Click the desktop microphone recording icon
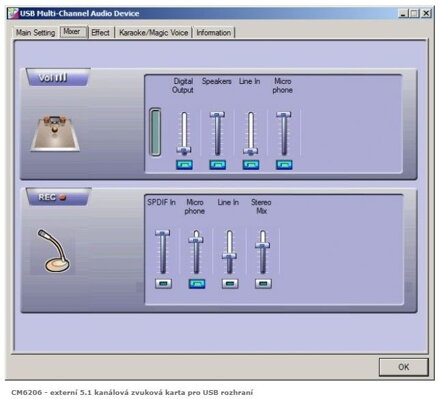Screen dimensions: 439x399 53,250
